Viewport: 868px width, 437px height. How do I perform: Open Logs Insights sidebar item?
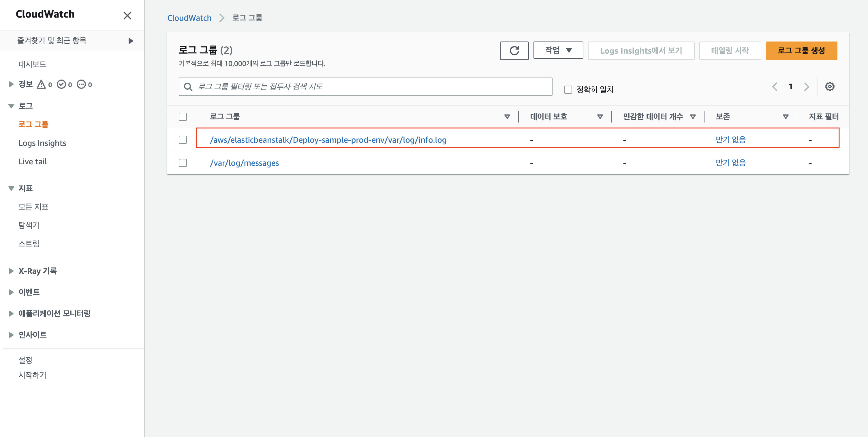click(42, 143)
